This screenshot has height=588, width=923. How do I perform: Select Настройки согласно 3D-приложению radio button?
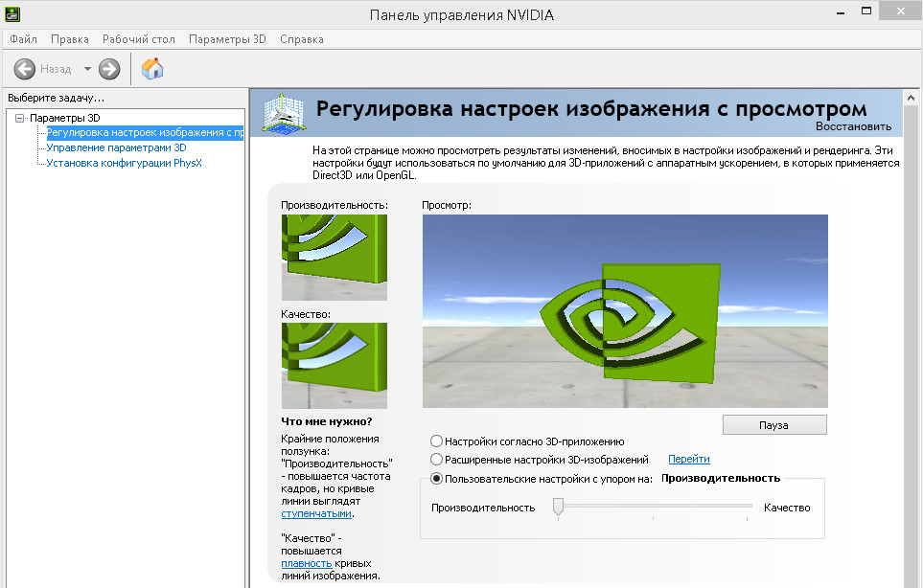pyautogui.click(x=436, y=441)
